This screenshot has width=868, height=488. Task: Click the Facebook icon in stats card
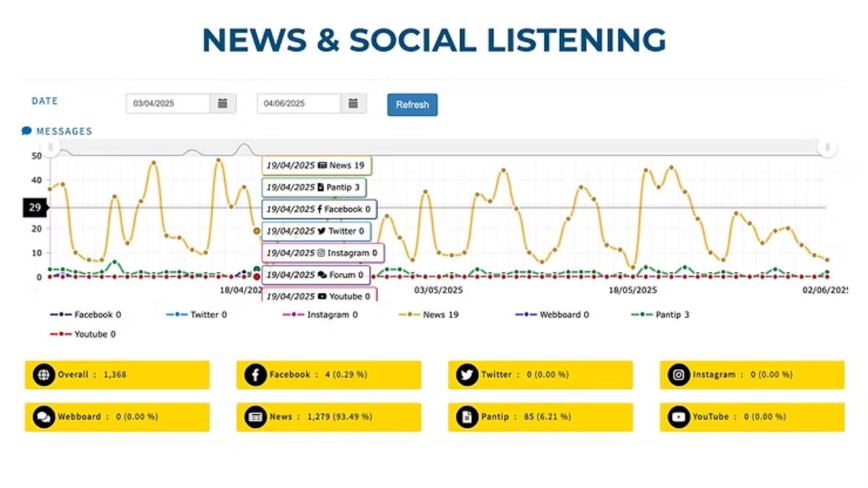pyautogui.click(x=255, y=375)
